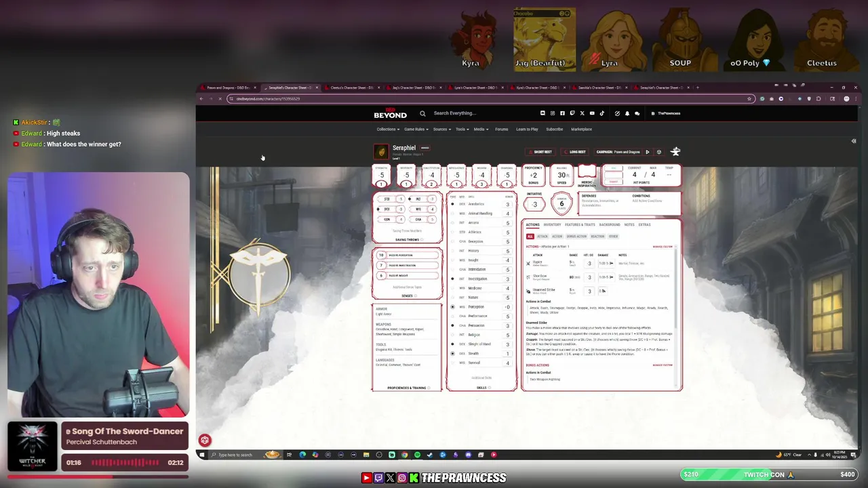
Task: Click the Rapier attack icon
Action: (528, 263)
